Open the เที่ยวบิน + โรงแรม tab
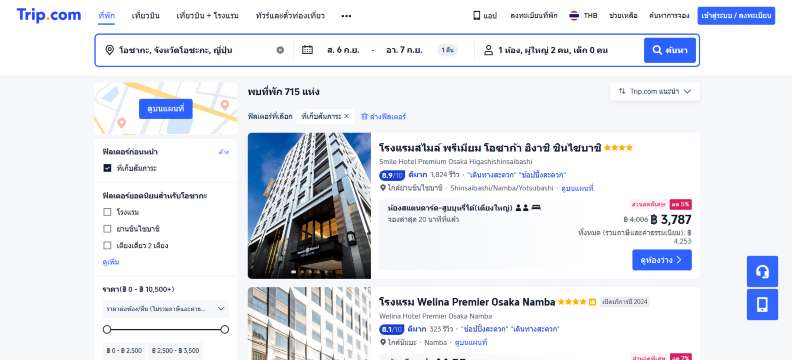The width and height of the screenshot is (792, 360). pyautogui.click(x=208, y=16)
